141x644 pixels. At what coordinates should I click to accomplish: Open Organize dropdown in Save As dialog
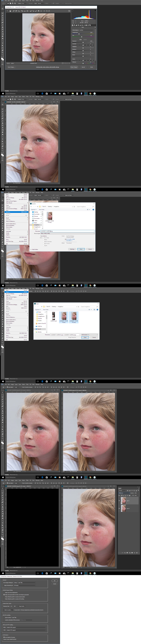[x=34, y=209]
